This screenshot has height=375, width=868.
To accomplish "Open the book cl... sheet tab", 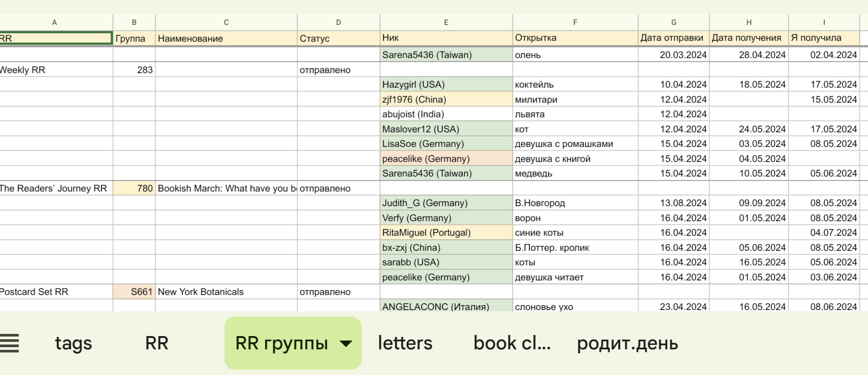I will pyautogui.click(x=512, y=343).
